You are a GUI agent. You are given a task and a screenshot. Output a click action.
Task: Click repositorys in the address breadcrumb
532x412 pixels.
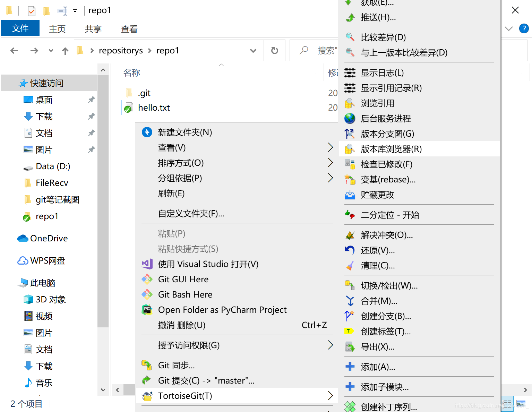121,51
